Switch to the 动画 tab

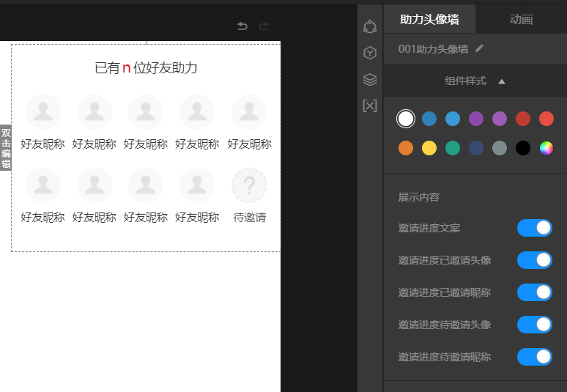[x=521, y=19]
